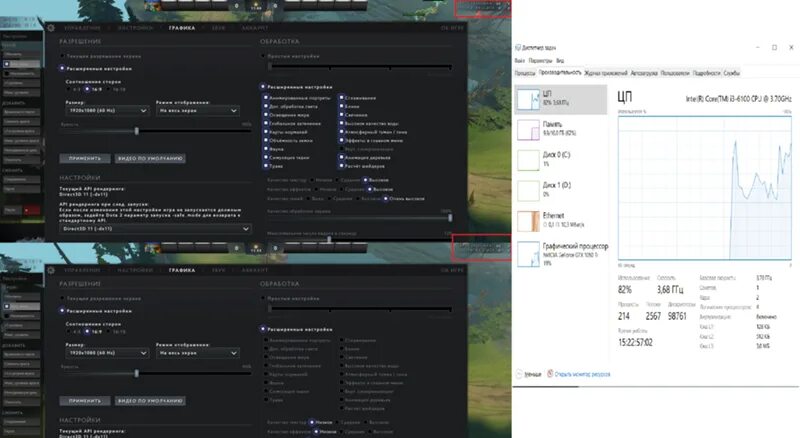Toggle Сглаживание checkbox in upper panel

pyautogui.click(x=341, y=98)
